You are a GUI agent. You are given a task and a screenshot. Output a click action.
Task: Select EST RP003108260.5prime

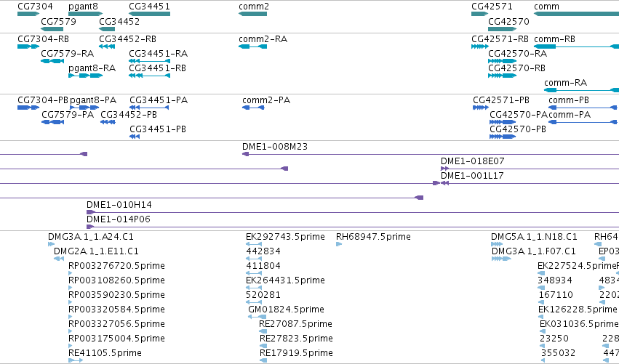click(71, 288)
